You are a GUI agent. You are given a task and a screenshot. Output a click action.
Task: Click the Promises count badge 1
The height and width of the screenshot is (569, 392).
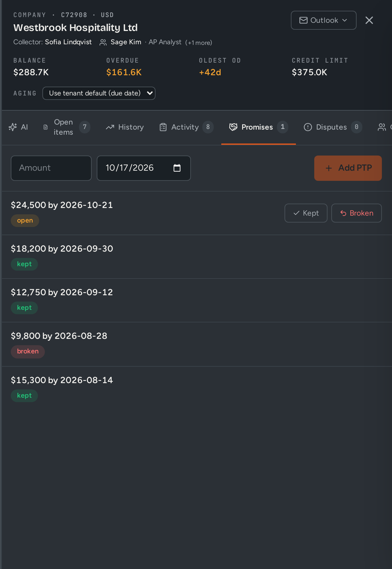(x=283, y=127)
